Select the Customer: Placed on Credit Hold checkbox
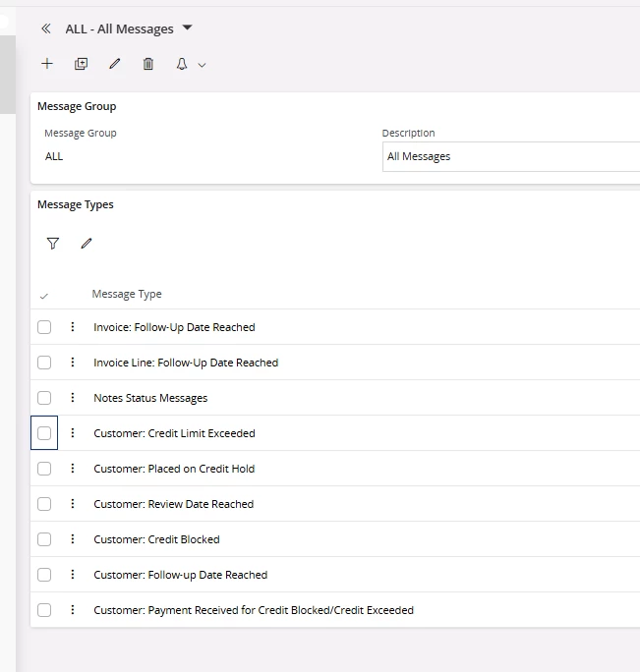Image resolution: width=640 pixels, height=672 pixels. click(44, 469)
